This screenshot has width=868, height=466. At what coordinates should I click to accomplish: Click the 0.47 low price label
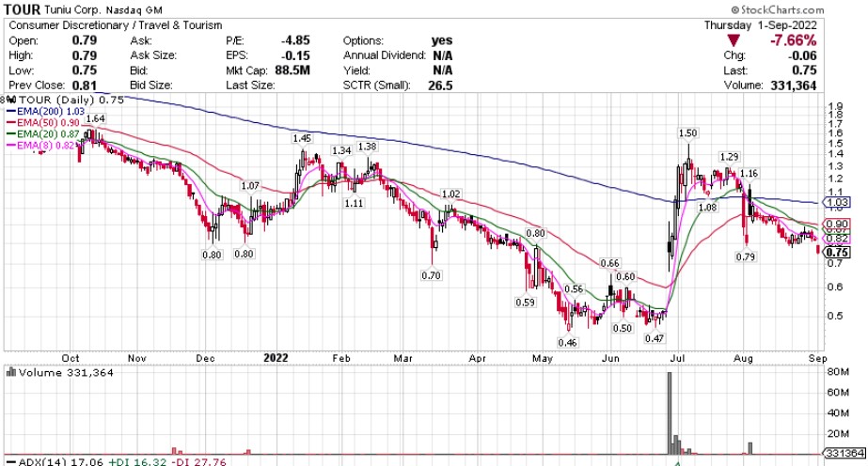655,338
